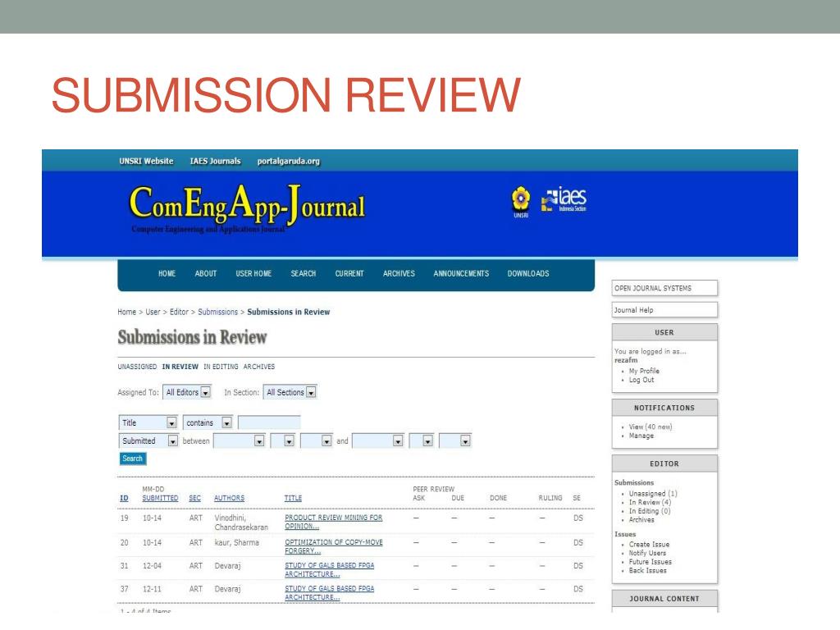
Task: Open the IAES Journals link
Action: coord(216,162)
